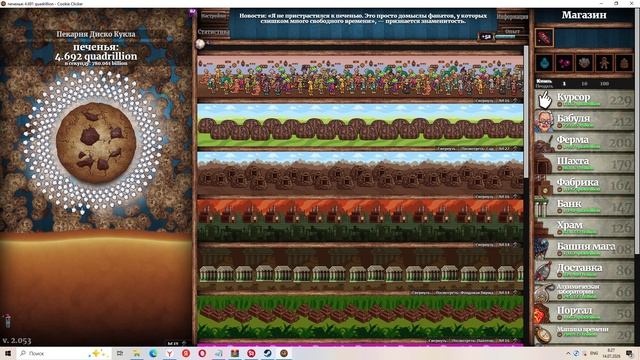Image resolution: width=640 pixels, height=360 pixels.
Task: Click the Бабуля grandma portrait icon
Action: (x=544, y=121)
